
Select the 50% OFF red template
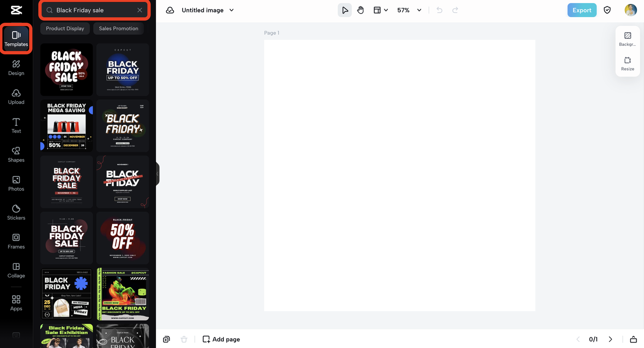[123, 238]
